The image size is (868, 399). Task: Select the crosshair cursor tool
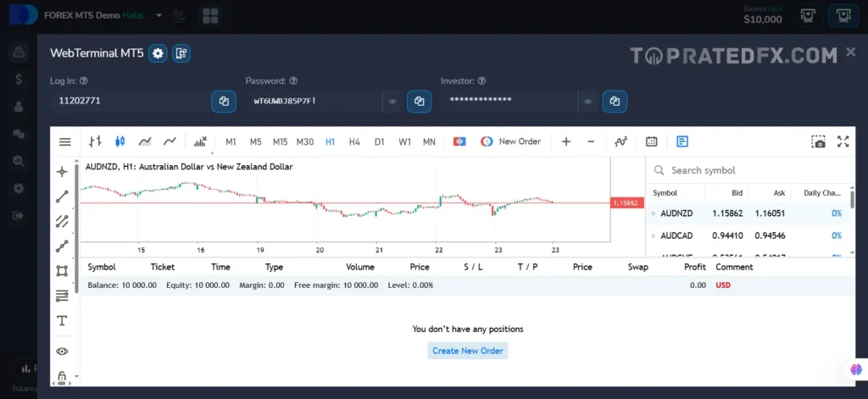pos(62,172)
